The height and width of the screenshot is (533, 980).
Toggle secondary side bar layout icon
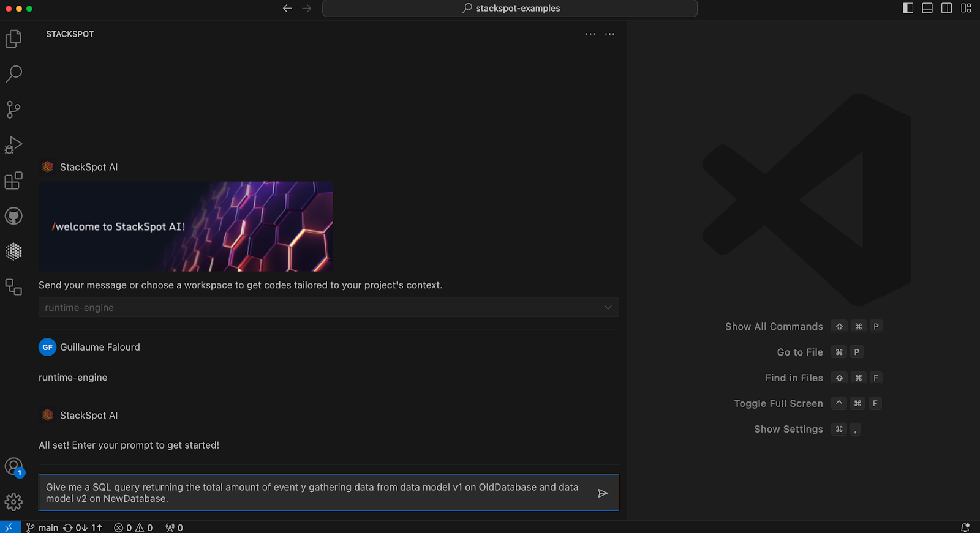click(946, 8)
